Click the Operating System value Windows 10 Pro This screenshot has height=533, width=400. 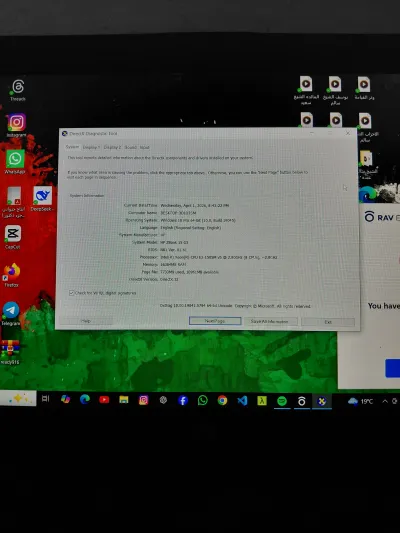(198, 220)
